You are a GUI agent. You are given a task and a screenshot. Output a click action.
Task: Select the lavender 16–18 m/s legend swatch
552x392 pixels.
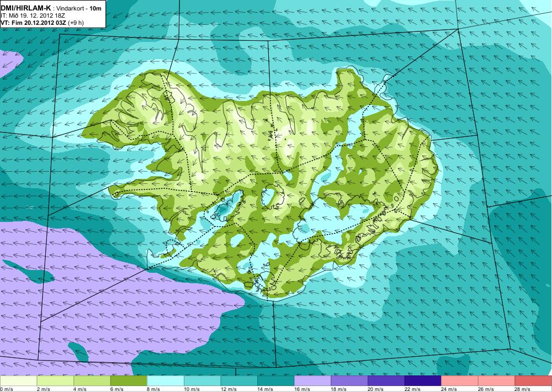312,381
